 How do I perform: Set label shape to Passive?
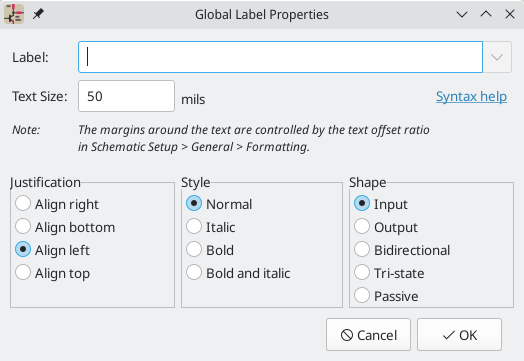click(x=386, y=296)
